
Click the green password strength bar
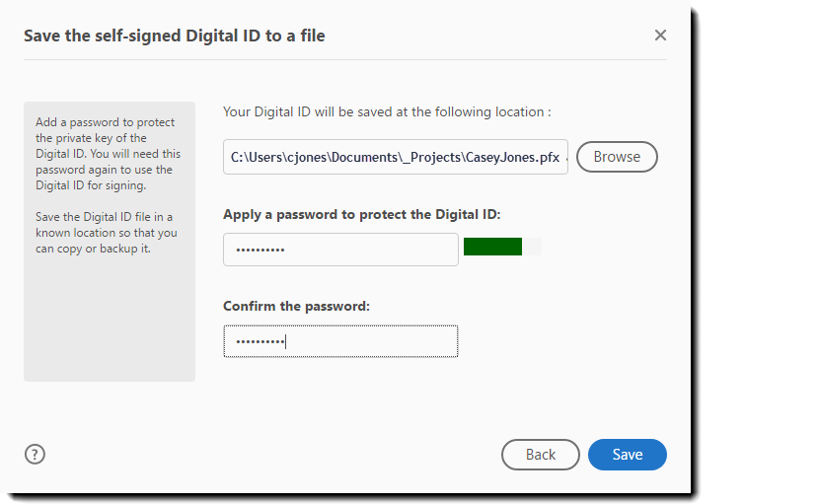pyautogui.click(x=492, y=247)
